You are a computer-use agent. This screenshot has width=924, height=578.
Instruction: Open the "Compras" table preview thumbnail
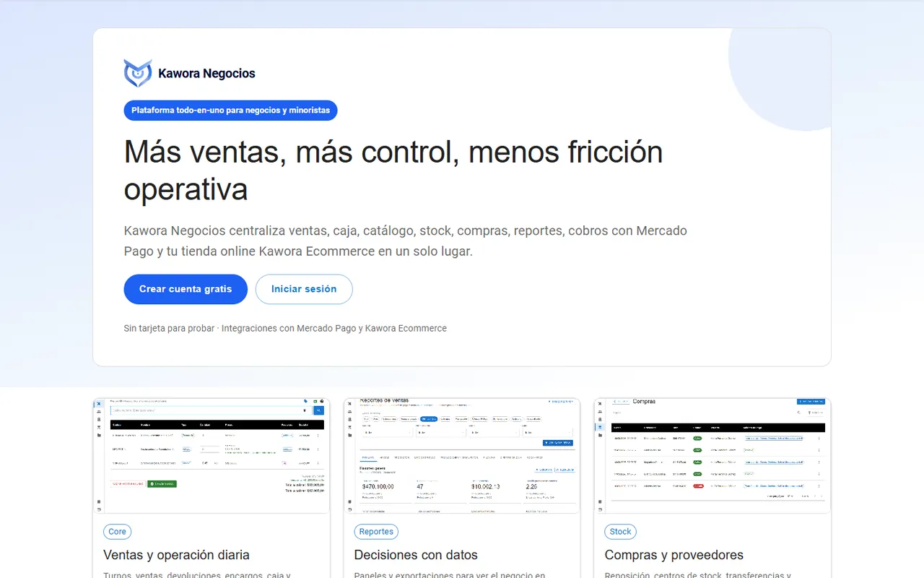pos(712,456)
